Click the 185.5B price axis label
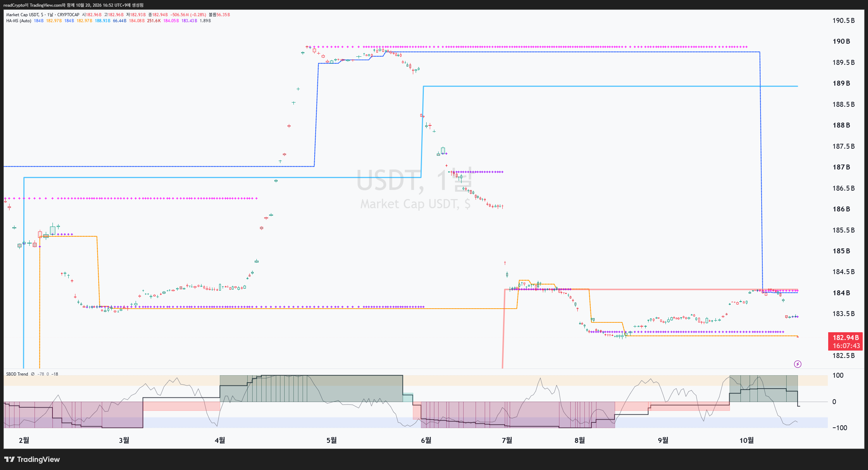The image size is (868, 470). tap(843, 230)
